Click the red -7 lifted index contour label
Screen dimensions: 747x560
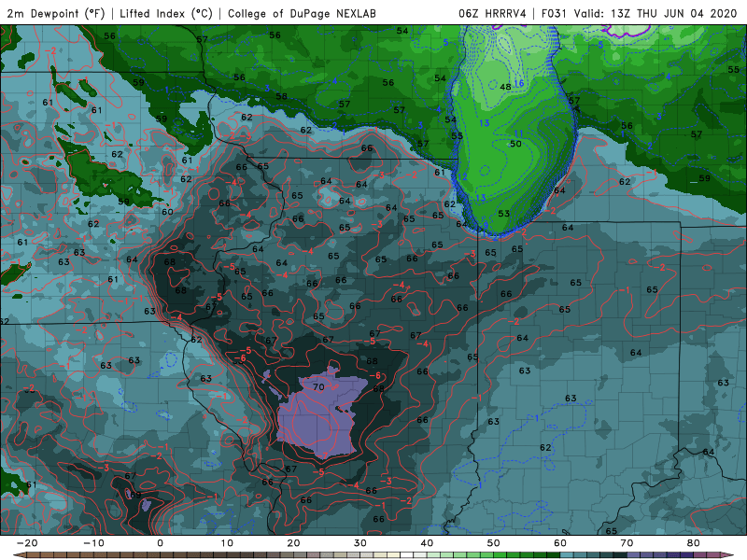coord(323,455)
